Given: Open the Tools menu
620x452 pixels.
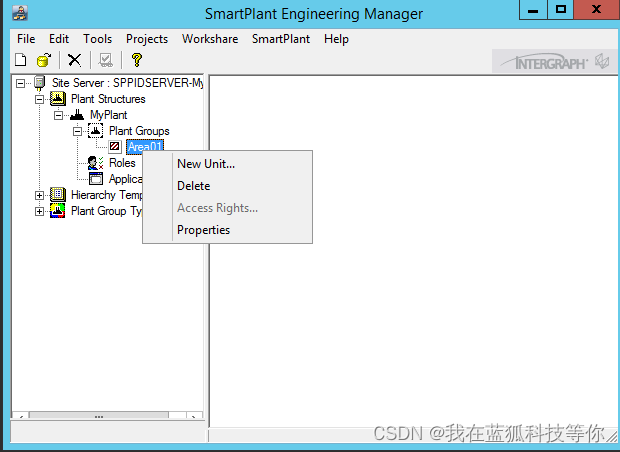Looking at the screenshot, I should 97,39.
